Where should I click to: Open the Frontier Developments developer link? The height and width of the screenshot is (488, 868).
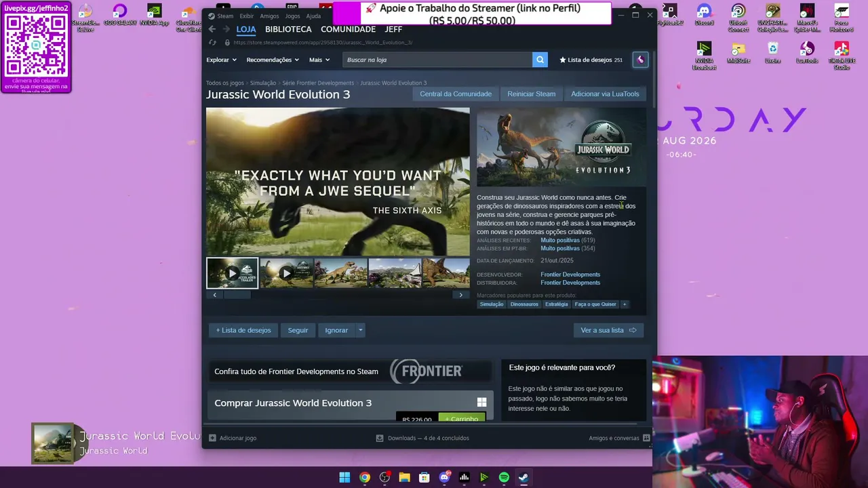pos(570,274)
